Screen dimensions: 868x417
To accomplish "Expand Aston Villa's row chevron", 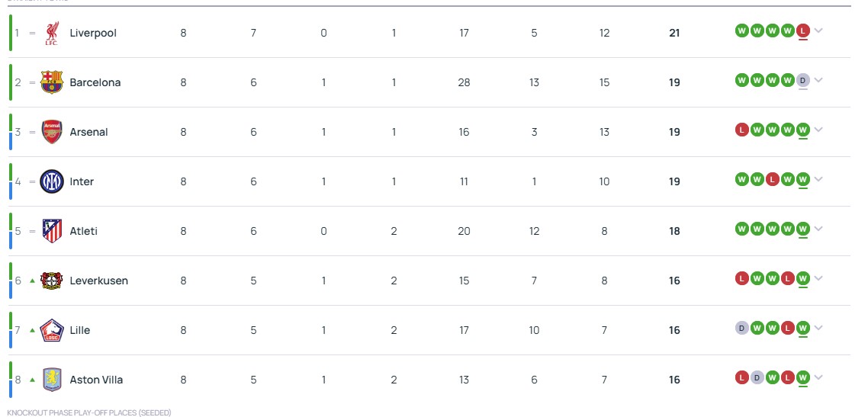I will point(818,378).
